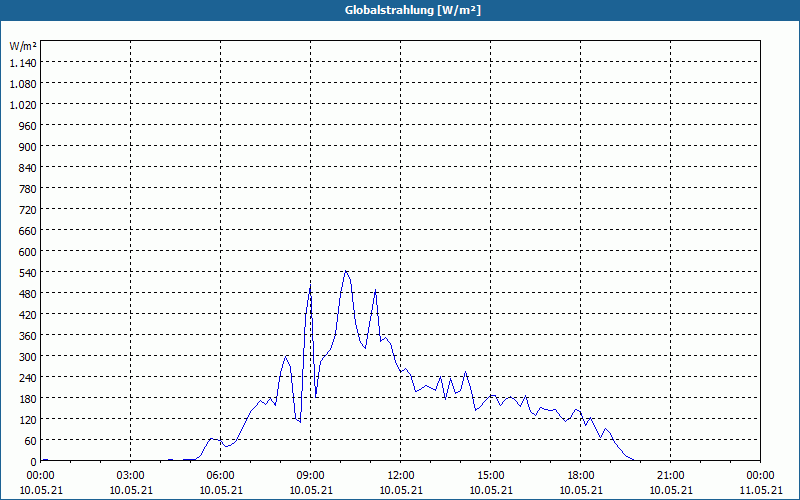Click the 660 y-axis label
Viewport: 800px width, 500px height.
click(x=28, y=231)
